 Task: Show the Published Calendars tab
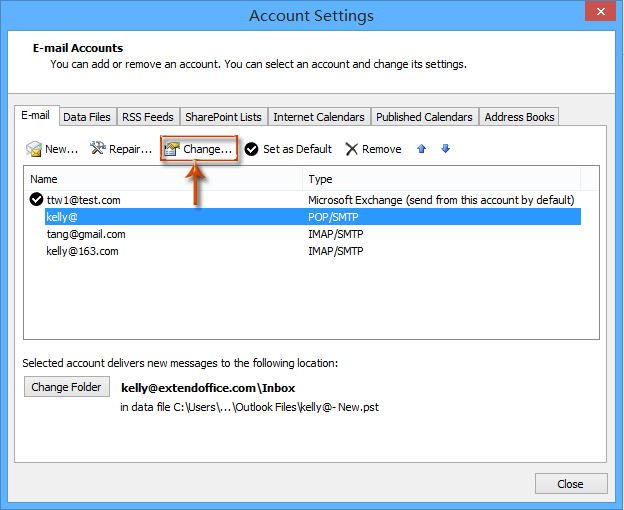coord(424,117)
